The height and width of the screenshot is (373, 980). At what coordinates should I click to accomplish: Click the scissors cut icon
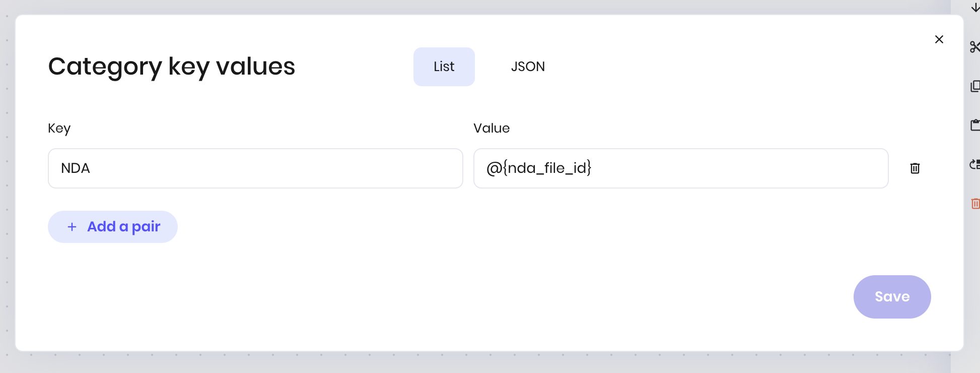click(975, 47)
